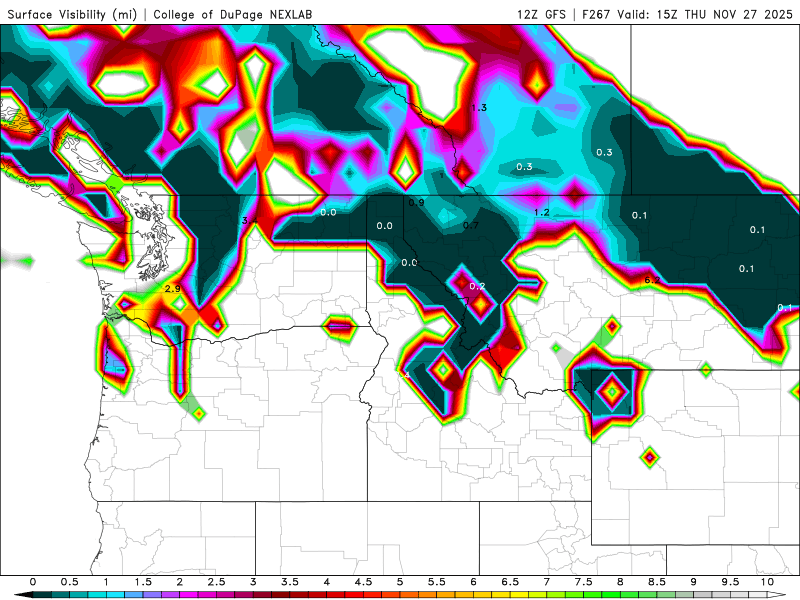Select the "8.5" color bar label

click(657, 582)
